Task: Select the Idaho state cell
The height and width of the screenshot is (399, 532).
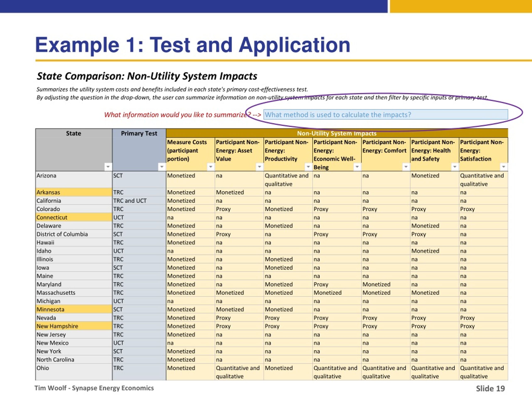Action: [x=74, y=251]
